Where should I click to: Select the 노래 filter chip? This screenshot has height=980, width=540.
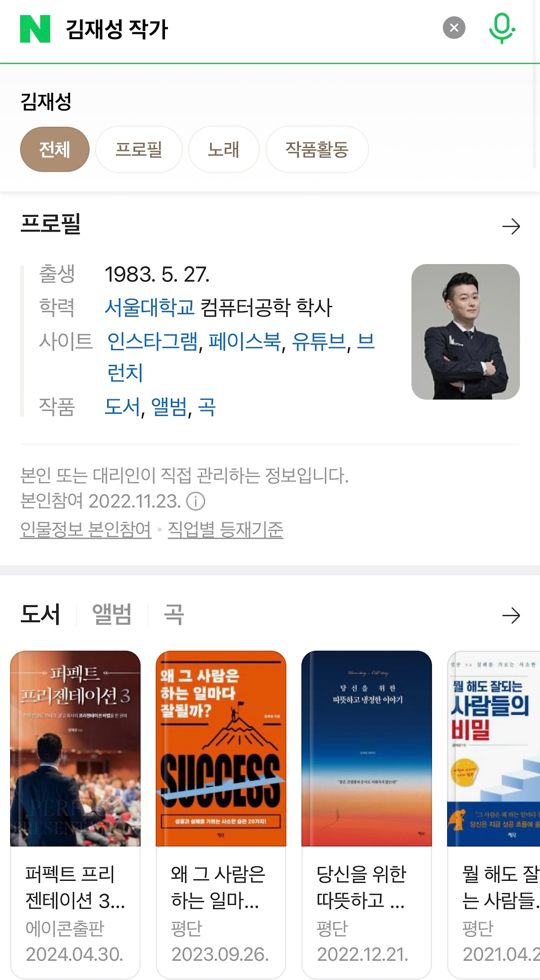[x=224, y=149]
